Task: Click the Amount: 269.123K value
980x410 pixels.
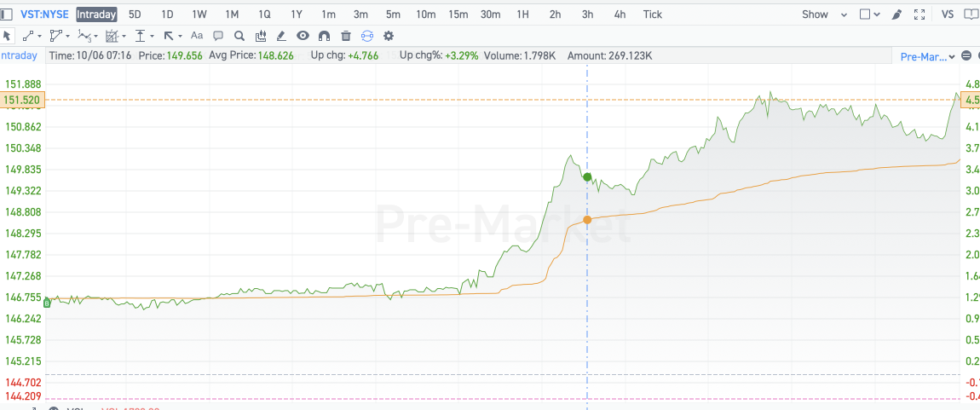Action: point(610,55)
